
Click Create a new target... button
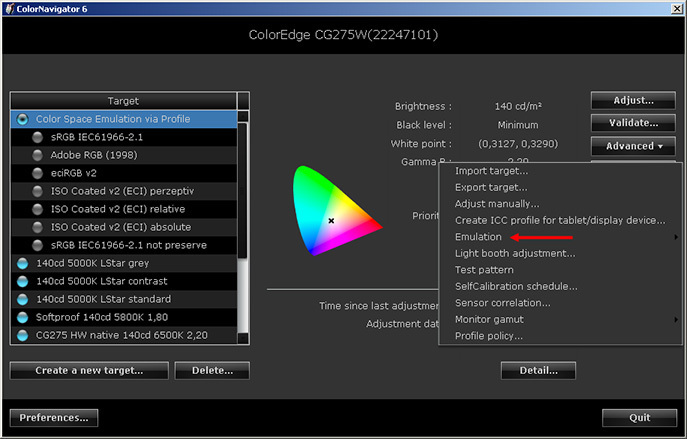(89, 371)
